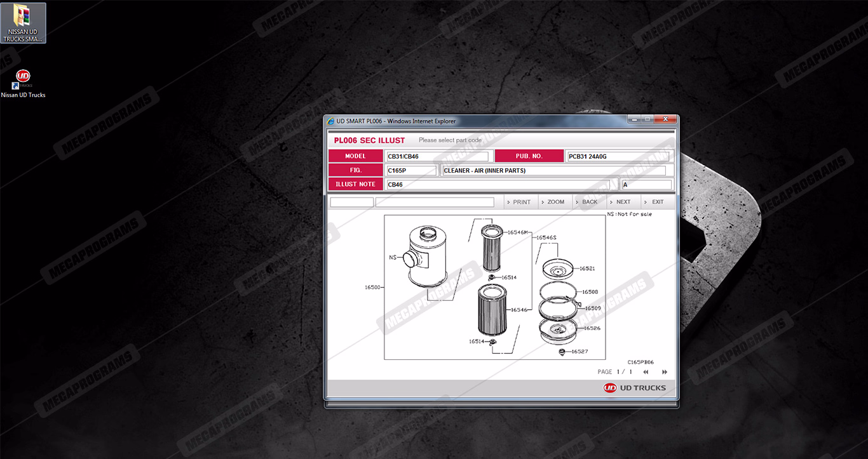
Task: Click the ILLUST NOTE value CB46
Action: pos(498,185)
